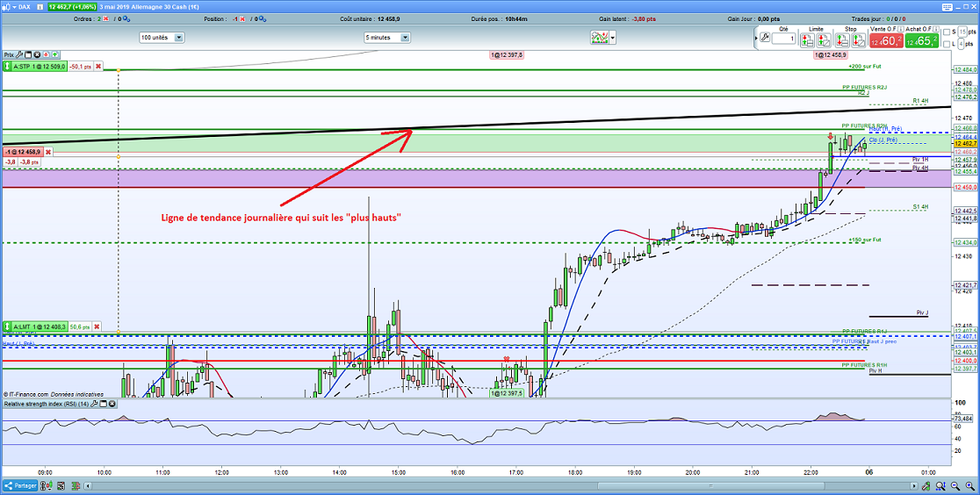Open position settings gears beside Position
980x495 pixels.
[262, 18]
